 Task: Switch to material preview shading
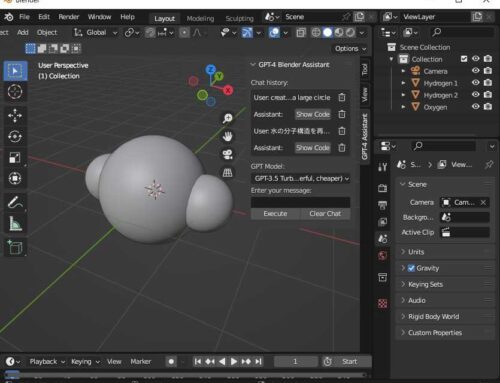[x=339, y=32]
